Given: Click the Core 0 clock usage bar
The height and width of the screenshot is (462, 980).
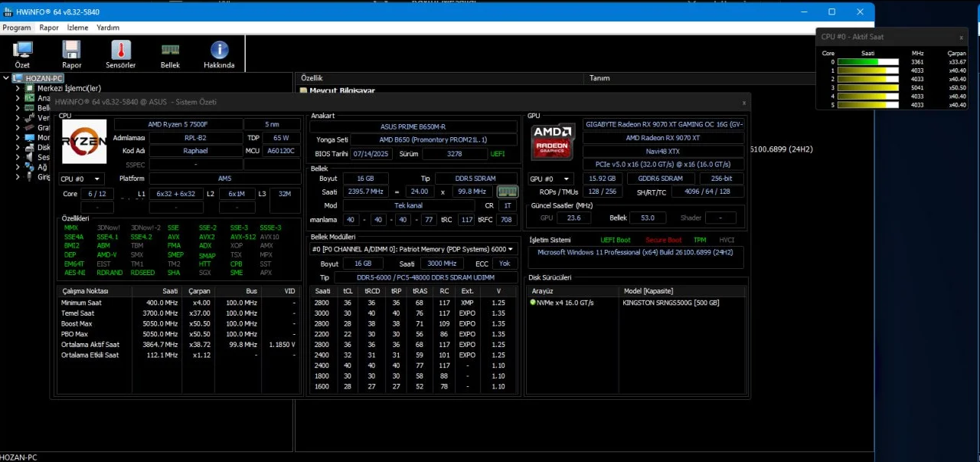Looking at the screenshot, I should click(867, 62).
